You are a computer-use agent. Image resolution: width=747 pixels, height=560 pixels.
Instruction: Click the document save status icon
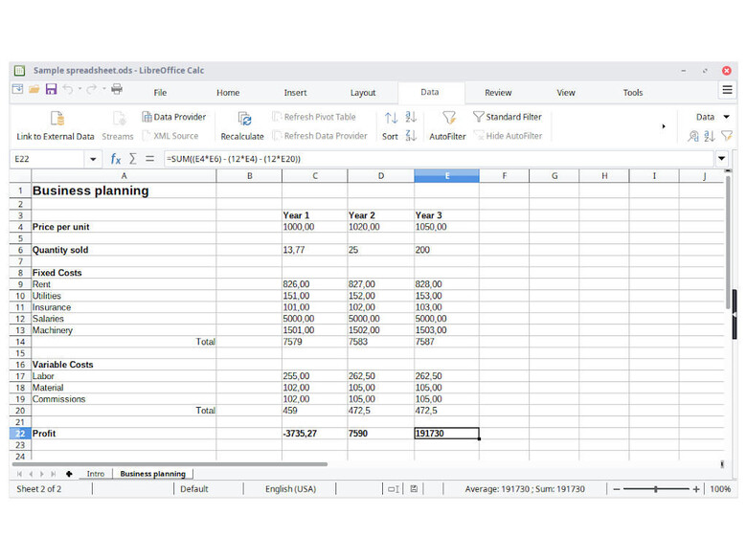coord(414,488)
